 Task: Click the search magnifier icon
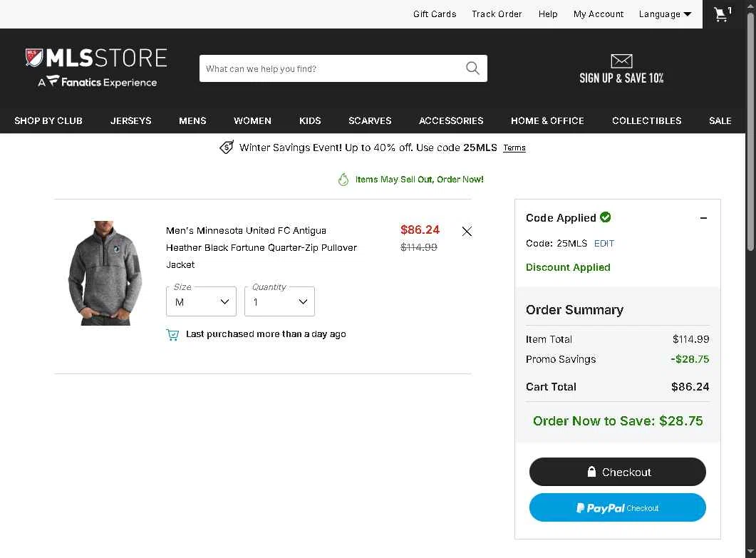(x=472, y=68)
